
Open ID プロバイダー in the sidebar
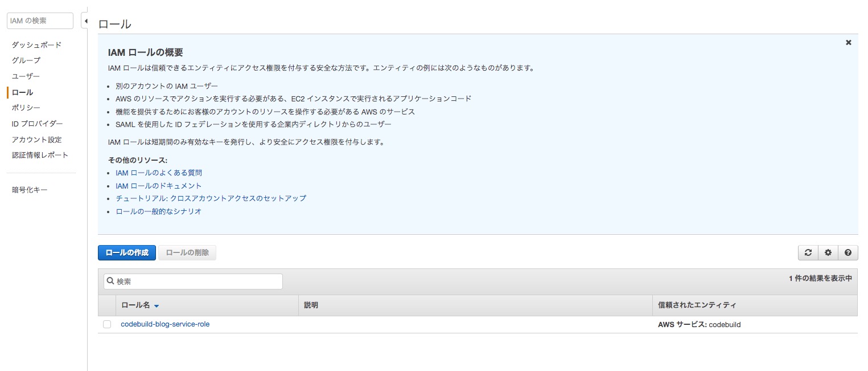point(37,124)
